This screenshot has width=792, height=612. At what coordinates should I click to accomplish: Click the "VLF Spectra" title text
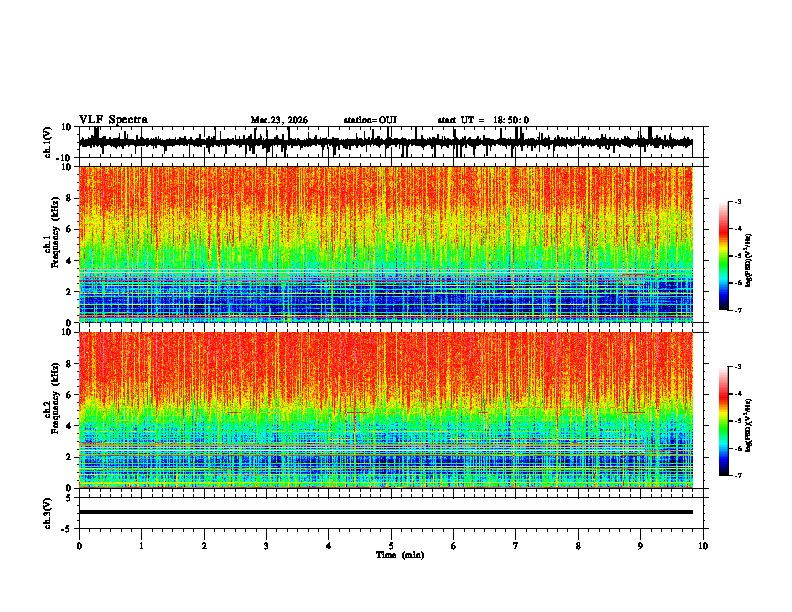pos(113,119)
